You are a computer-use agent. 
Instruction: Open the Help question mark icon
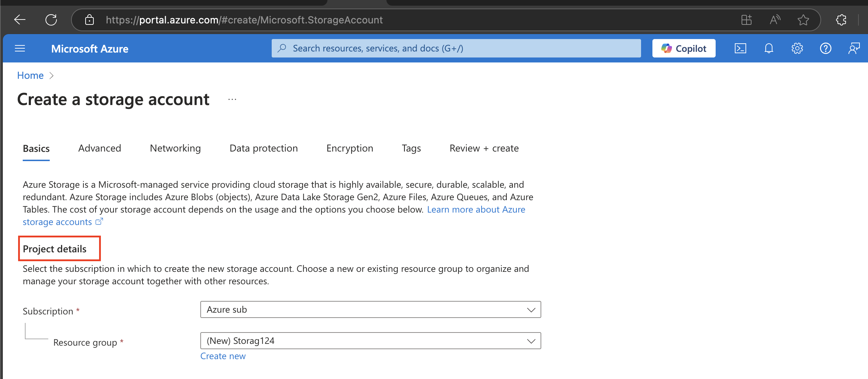(826, 48)
